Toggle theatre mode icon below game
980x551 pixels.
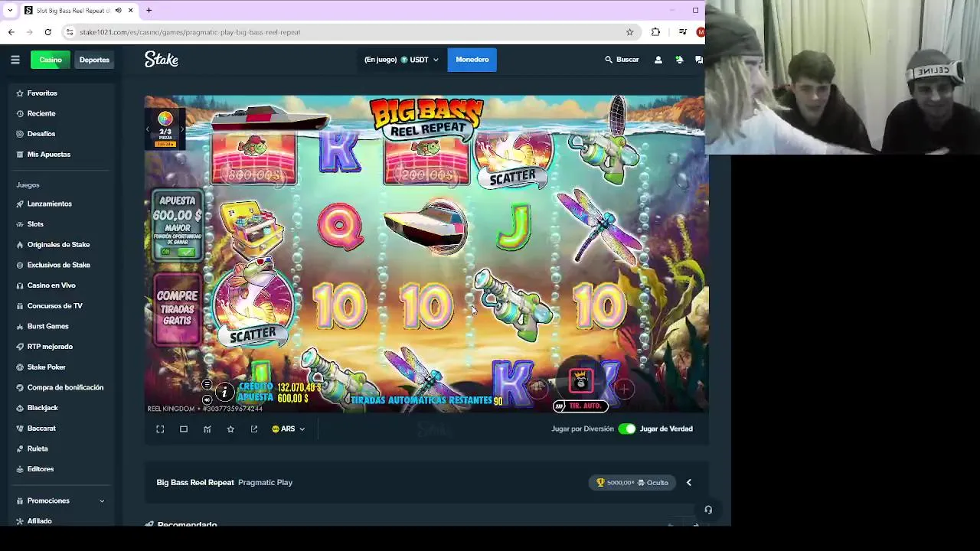pos(184,429)
